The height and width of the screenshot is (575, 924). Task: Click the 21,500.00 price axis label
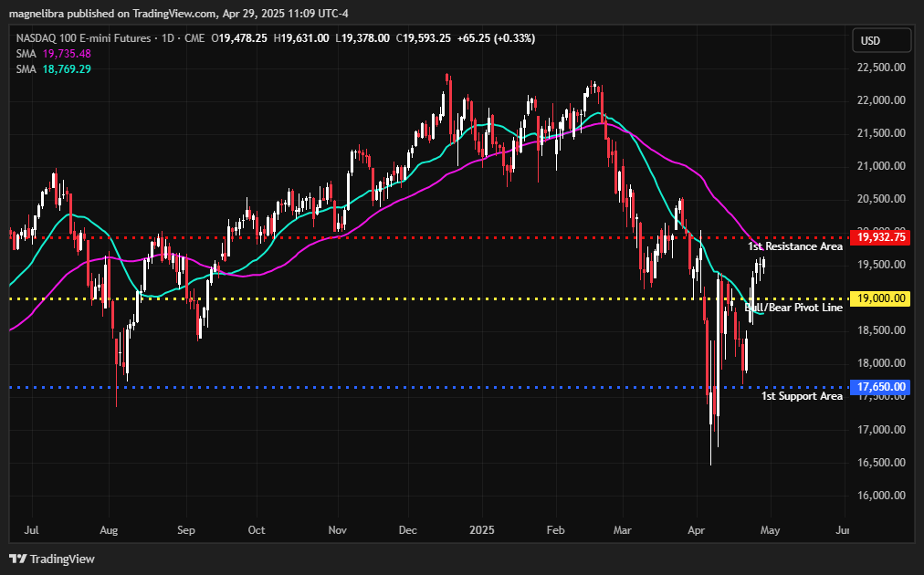pos(881,133)
